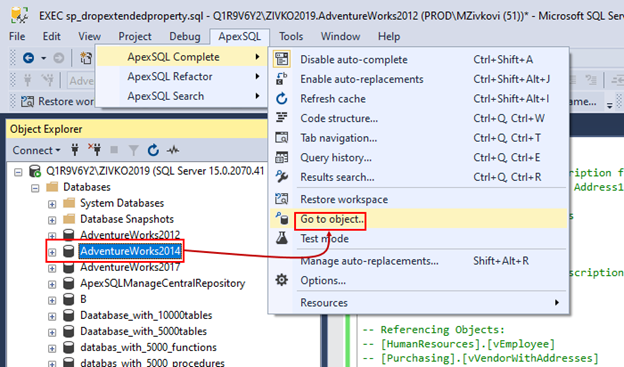The width and height of the screenshot is (624, 367).
Task: Expand the ApexSQLManageCentralRepository database node
Action: [52, 284]
